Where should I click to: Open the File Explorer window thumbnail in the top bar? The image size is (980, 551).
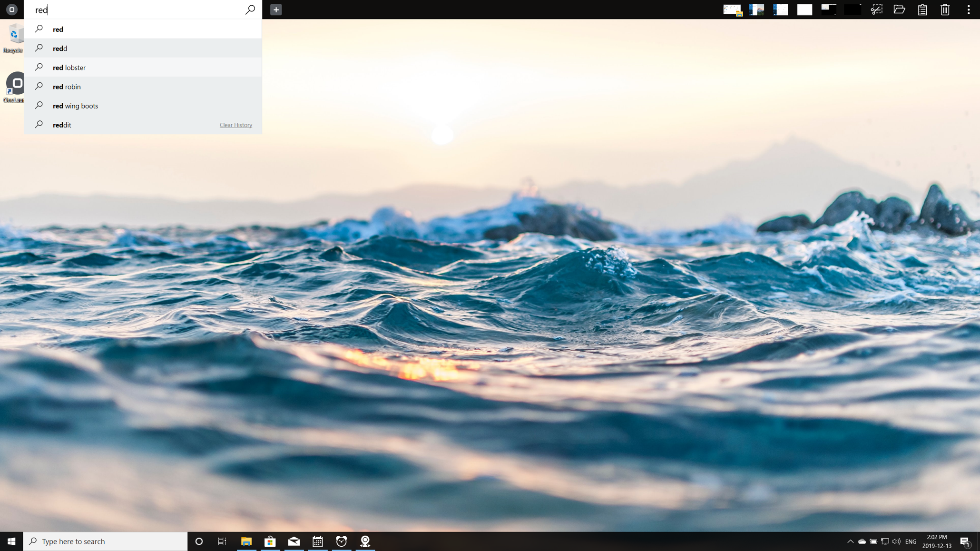click(732, 10)
